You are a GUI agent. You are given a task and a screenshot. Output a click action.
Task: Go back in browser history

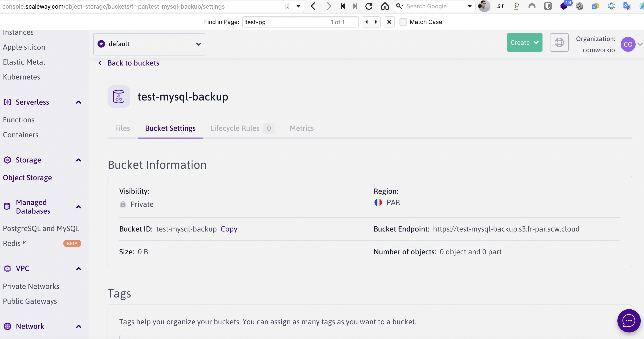313,6
